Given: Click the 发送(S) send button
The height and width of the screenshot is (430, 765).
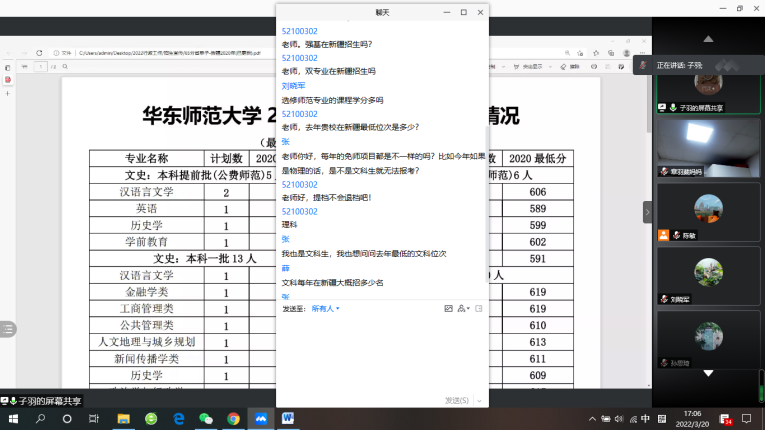Looking at the screenshot, I should pyautogui.click(x=456, y=400).
